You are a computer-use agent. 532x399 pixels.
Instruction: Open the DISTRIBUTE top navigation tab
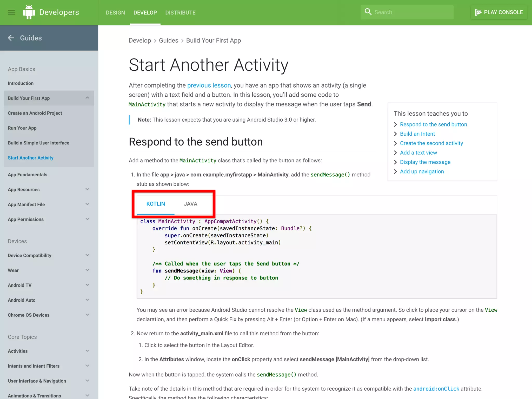coord(180,12)
